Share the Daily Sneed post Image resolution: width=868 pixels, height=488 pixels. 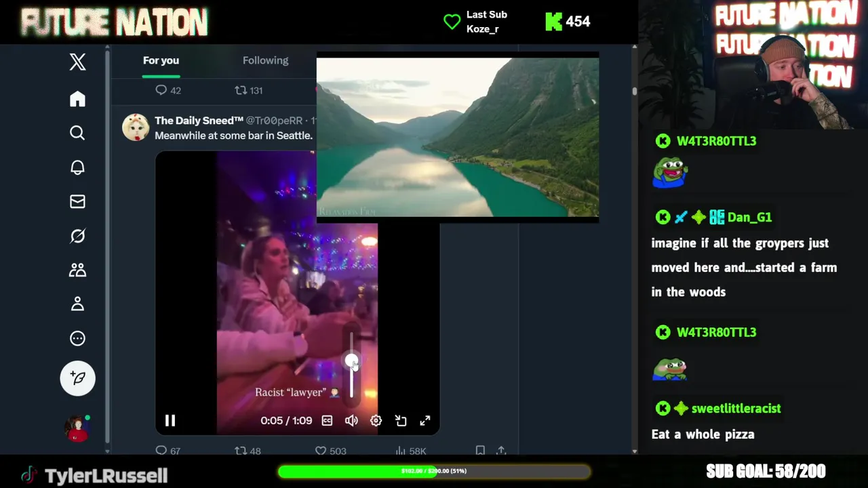click(x=501, y=450)
